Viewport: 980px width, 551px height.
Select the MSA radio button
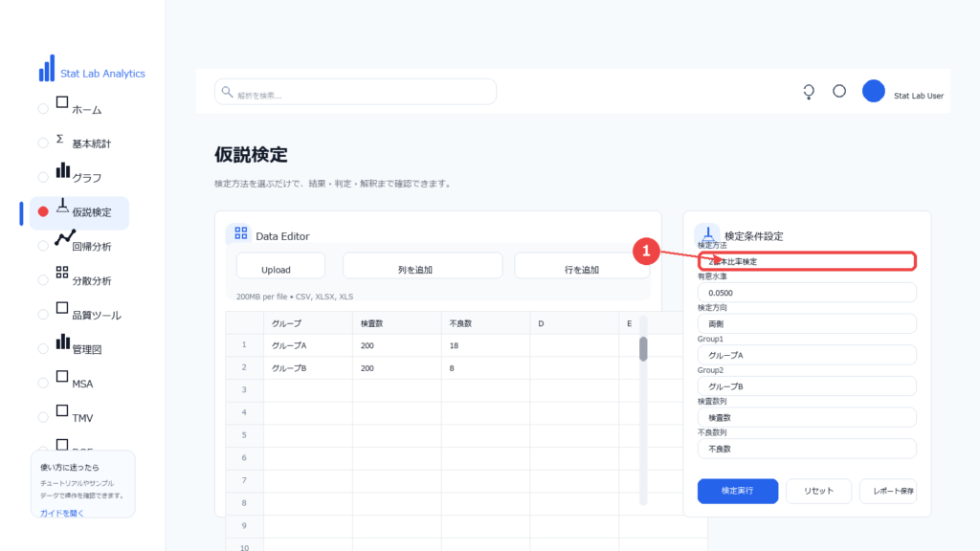(43, 383)
